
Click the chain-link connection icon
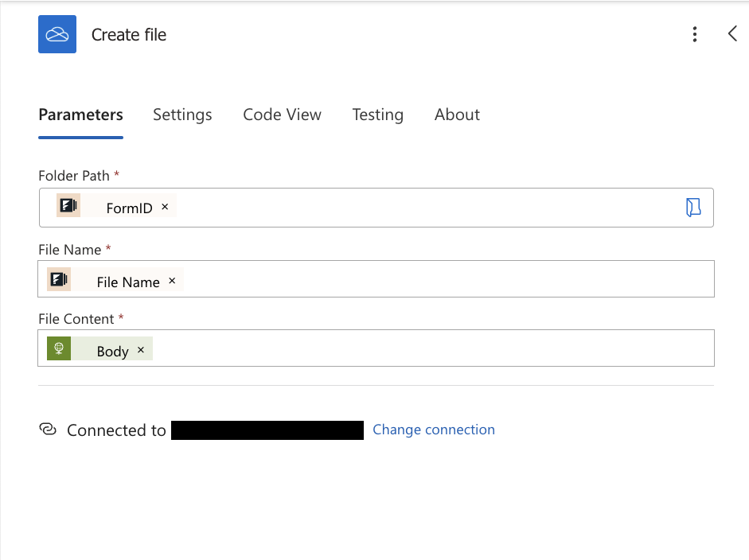point(48,430)
